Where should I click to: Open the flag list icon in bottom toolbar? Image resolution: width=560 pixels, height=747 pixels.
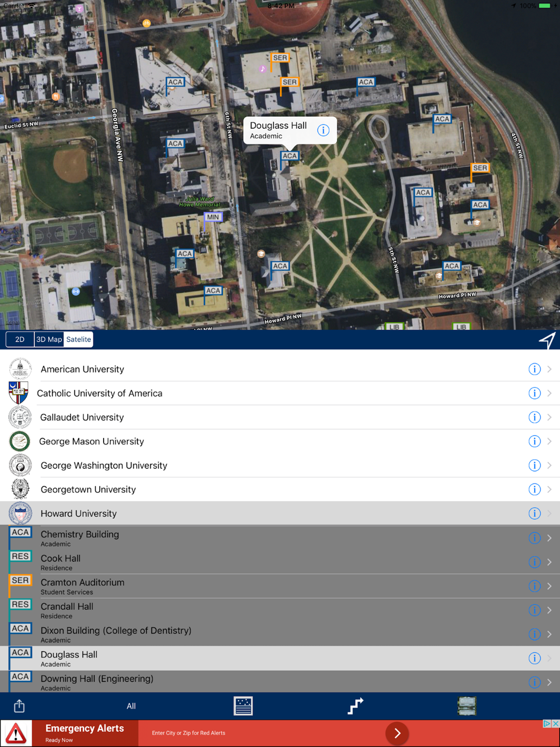click(x=243, y=706)
